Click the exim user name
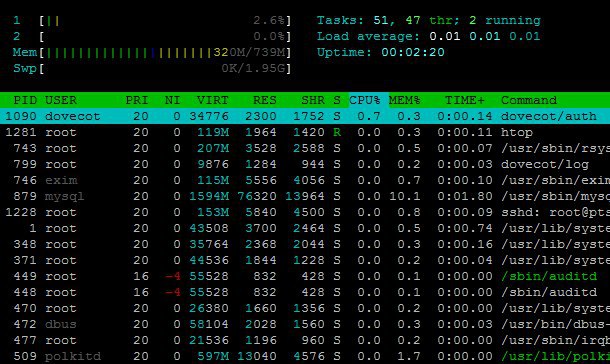The height and width of the screenshot is (364, 610). [x=61, y=180]
